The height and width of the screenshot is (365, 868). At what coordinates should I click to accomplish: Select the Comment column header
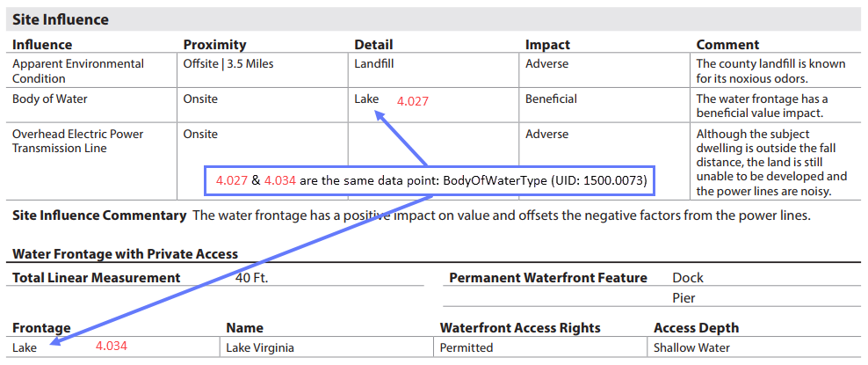[728, 45]
